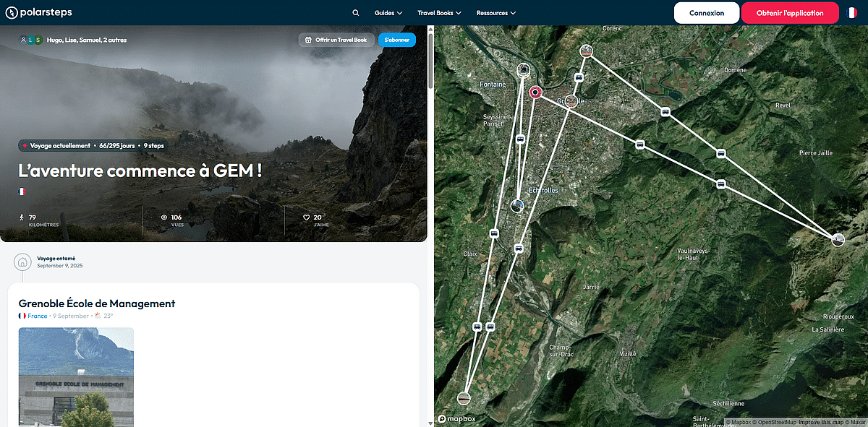Open the Ressources dropdown menu
This screenshot has width=868, height=427.
(x=495, y=13)
